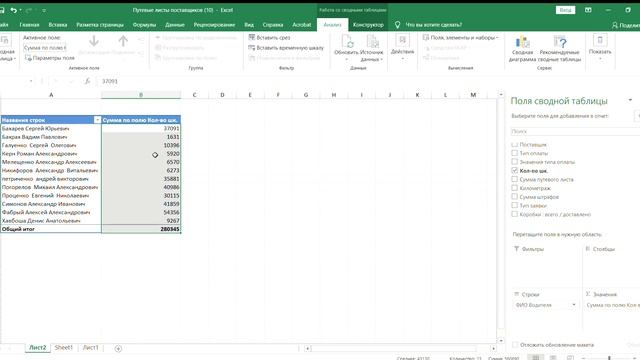This screenshot has width=640, height=360.
Task: Click the Действия icon
Action: [x=402, y=40]
